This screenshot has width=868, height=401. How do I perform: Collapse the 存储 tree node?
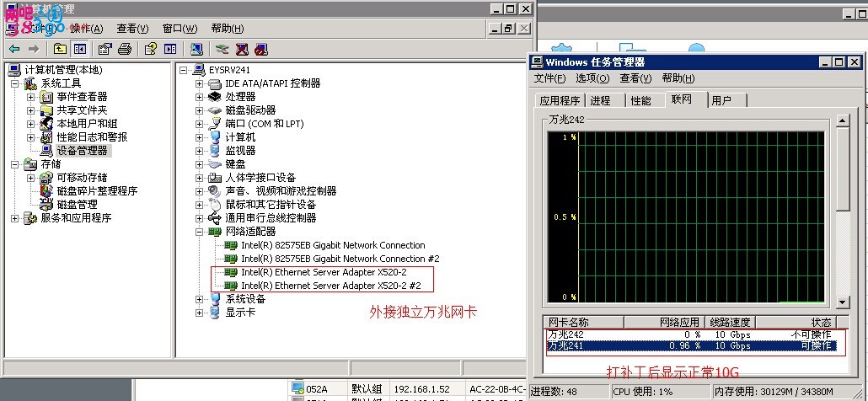[x=14, y=164]
